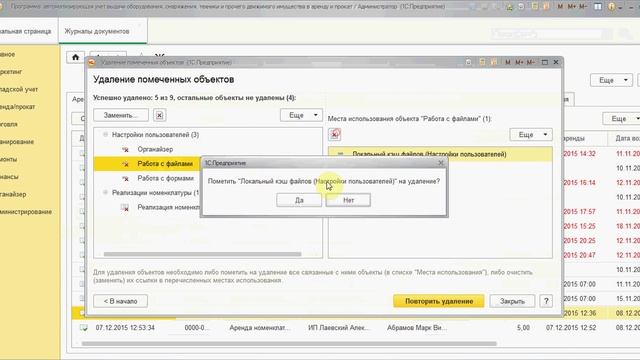Image resolution: width=640 pixels, height=360 pixels.
Task: Click mark-for-deletion icon above usage places list
Action: pyautogui.click(x=335, y=134)
